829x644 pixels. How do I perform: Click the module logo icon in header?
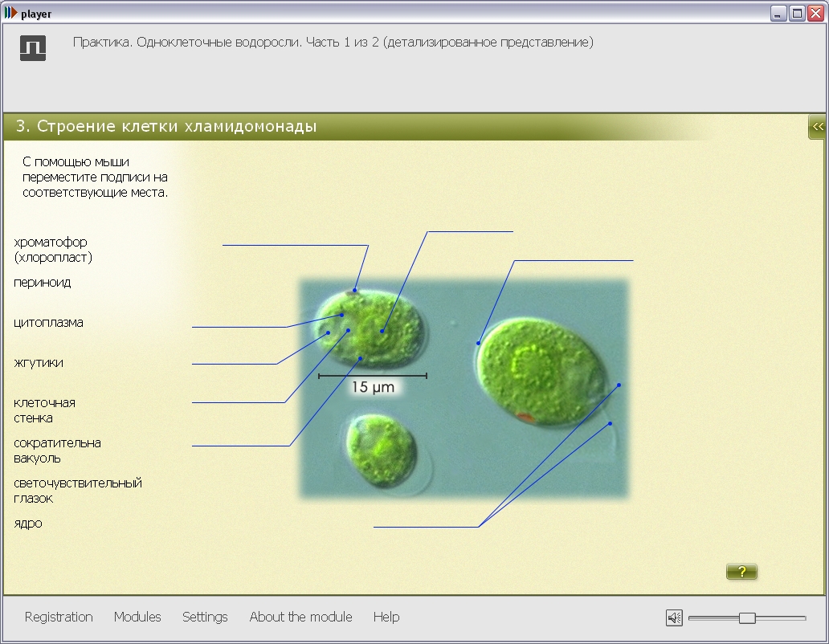click(33, 48)
